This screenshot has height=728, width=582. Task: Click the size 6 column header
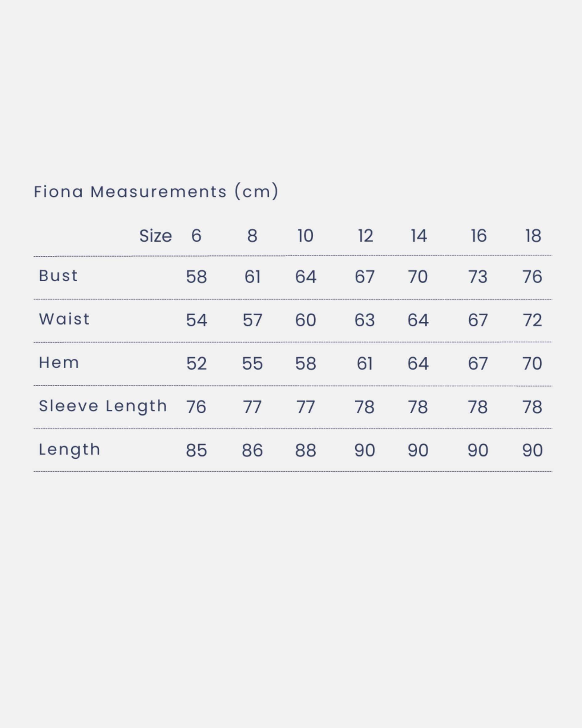pyautogui.click(x=196, y=236)
